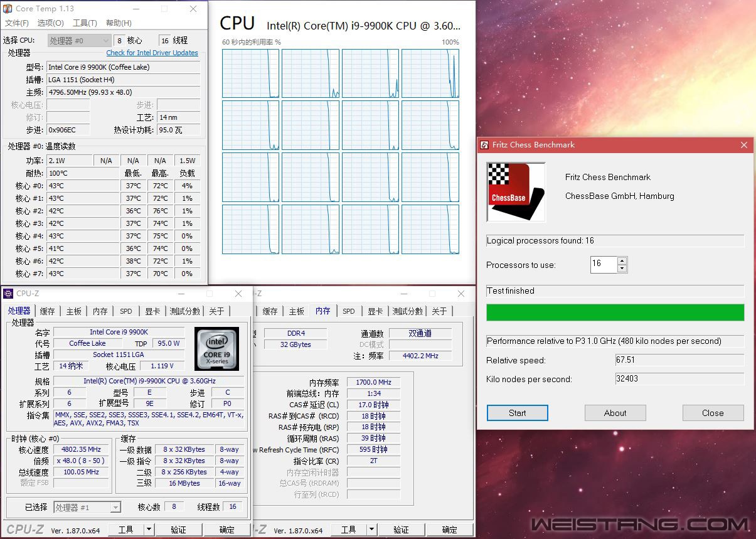
Task: Select 处理器 tab in front CPU-Z
Action: pos(19,311)
